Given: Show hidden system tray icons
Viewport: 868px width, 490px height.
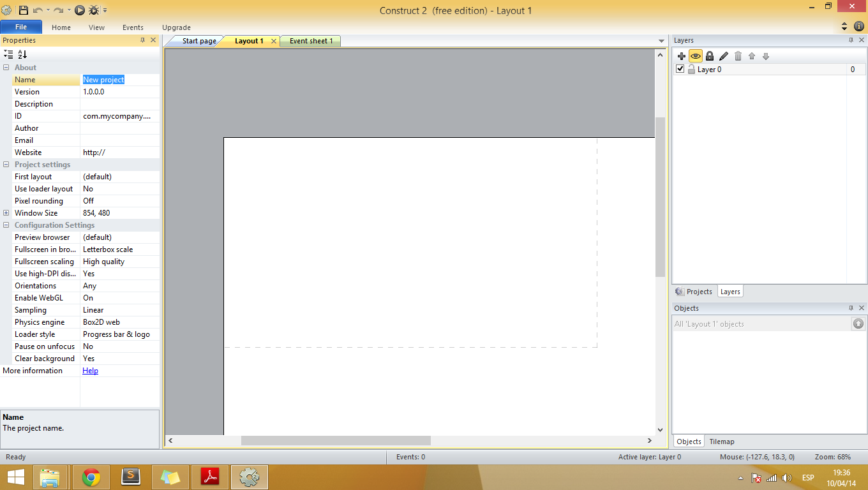Looking at the screenshot, I should [x=740, y=478].
